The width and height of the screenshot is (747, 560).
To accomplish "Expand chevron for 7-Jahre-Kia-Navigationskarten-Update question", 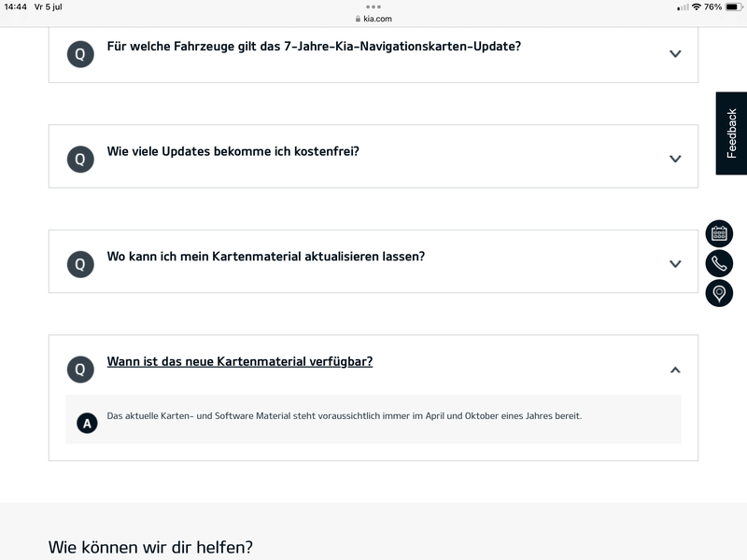I will tap(675, 54).
